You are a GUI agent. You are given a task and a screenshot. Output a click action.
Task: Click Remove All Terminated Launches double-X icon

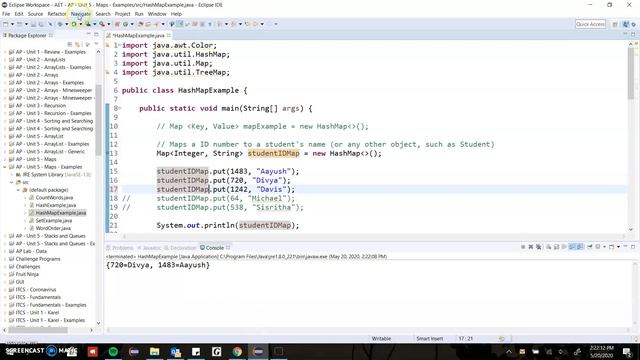coord(539,247)
